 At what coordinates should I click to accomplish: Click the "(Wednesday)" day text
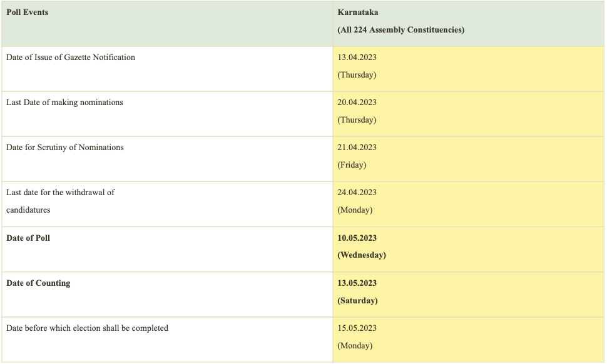362,255
